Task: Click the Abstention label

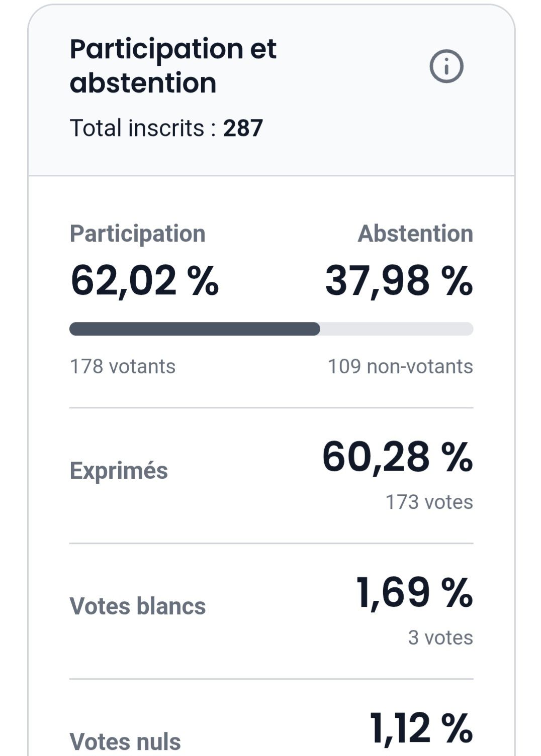Action: point(415,234)
